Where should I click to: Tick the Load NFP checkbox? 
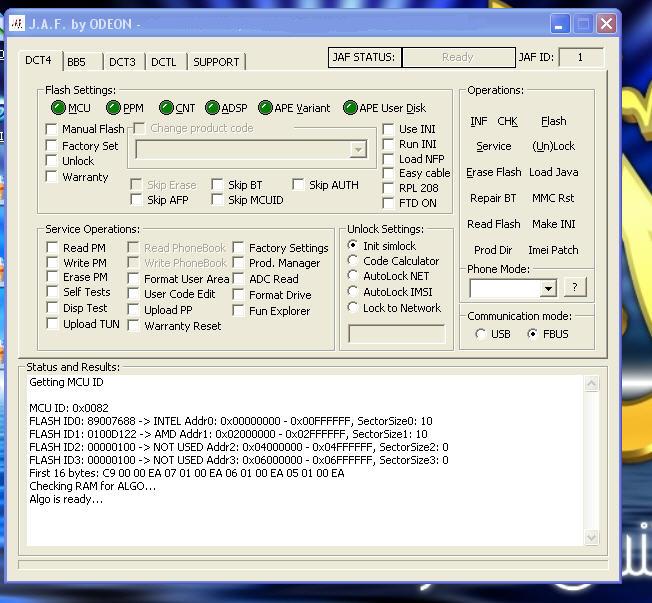388,159
